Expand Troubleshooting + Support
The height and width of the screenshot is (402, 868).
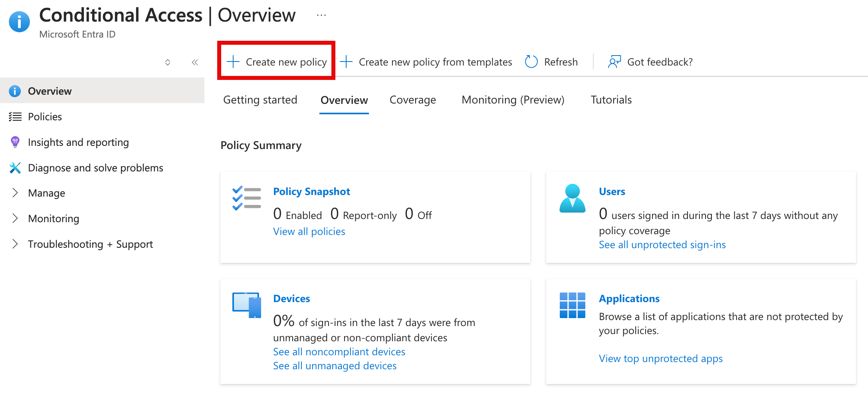tap(15, 244)
